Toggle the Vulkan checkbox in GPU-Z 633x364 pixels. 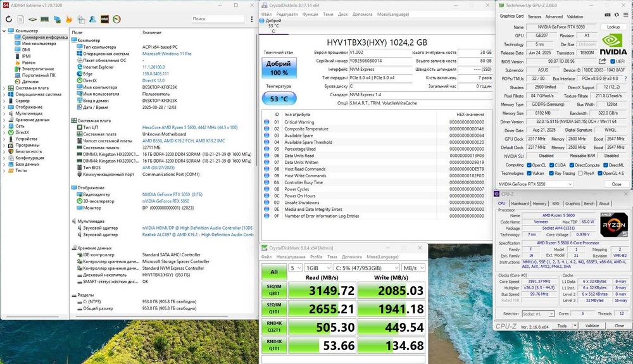(529, 173)
